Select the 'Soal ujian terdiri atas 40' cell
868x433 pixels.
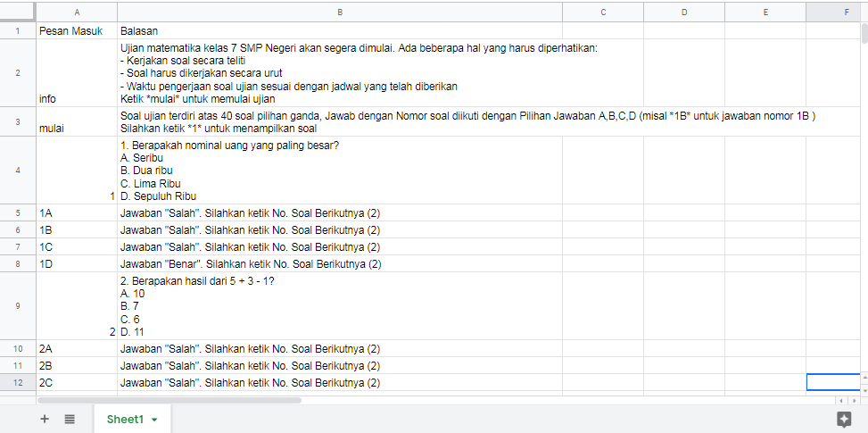pyautogui.click(x=340, y=121)
